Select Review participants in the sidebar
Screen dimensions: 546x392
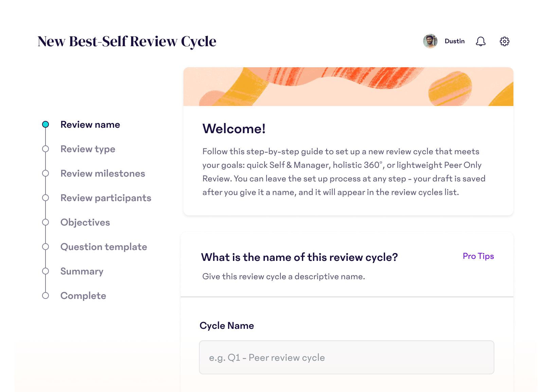106,198
